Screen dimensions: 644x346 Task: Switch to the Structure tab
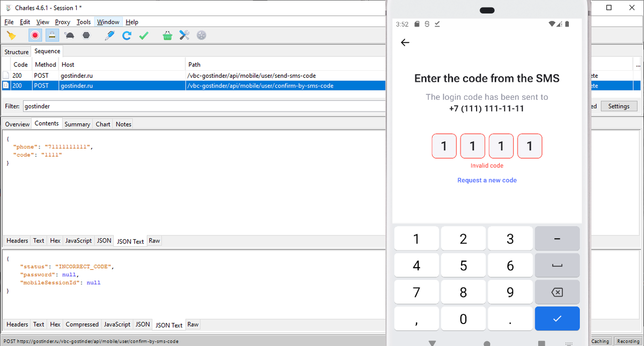coord(17,52)
